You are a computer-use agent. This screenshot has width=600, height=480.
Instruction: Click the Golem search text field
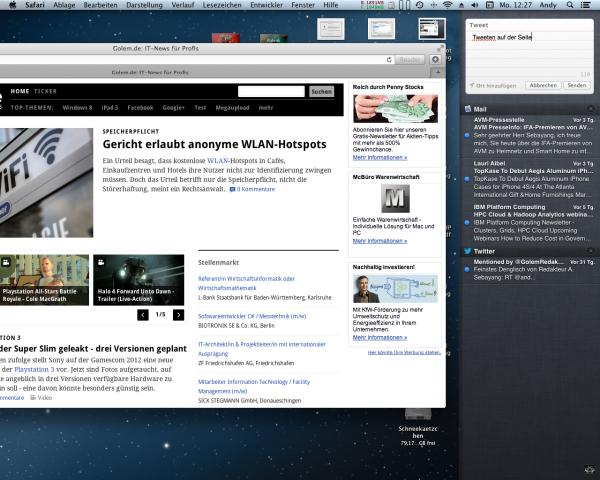272,91
